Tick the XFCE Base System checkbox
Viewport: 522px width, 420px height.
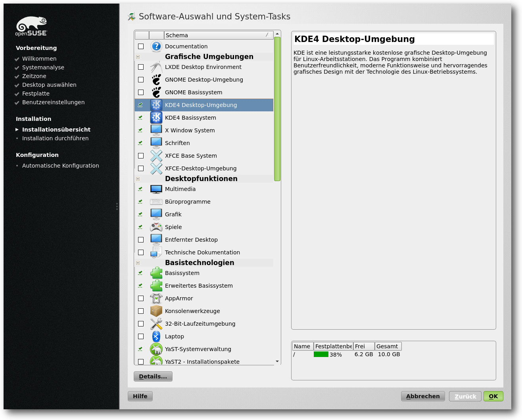point(141,156)
